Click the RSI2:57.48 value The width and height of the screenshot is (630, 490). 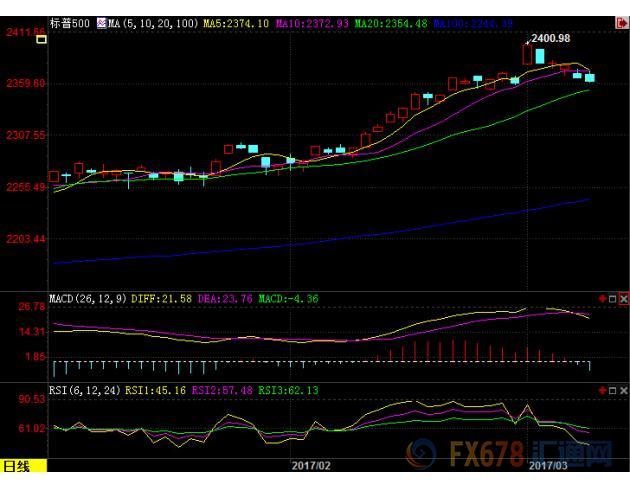click(x=222, y=390)
